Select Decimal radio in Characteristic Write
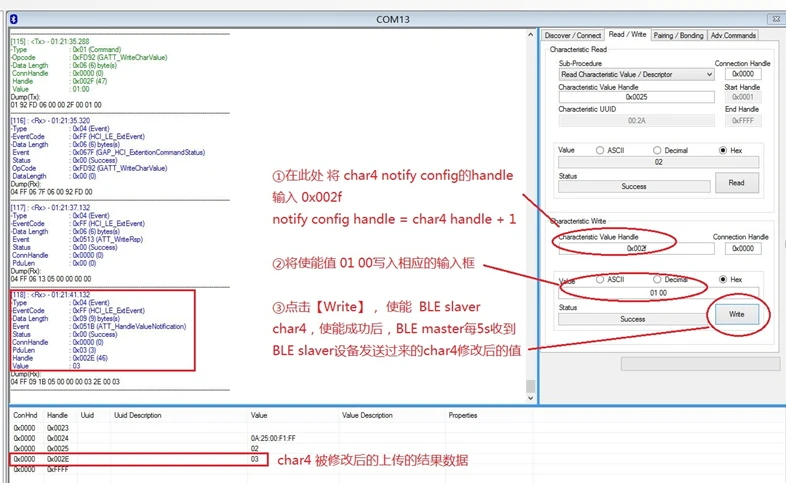Screen dimensions: 786x483 pyautogui.click(x=657, y=280)
